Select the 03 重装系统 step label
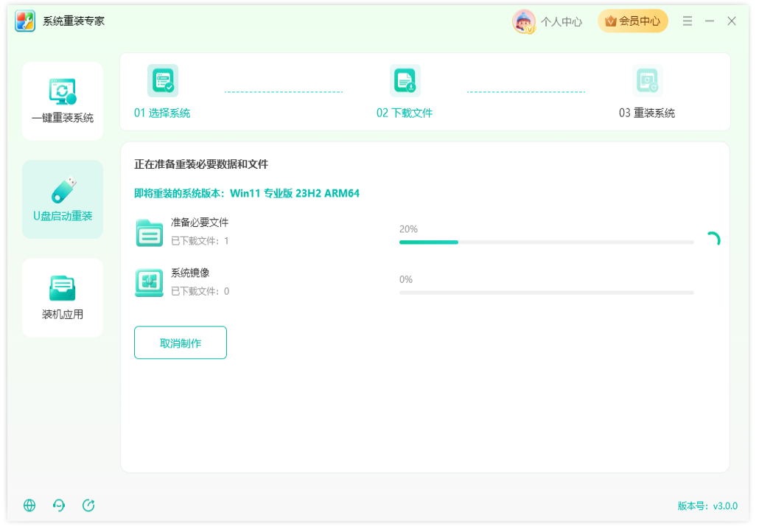Image resolution: width=759 pixels, height=532 pixels. coord(647,113)
